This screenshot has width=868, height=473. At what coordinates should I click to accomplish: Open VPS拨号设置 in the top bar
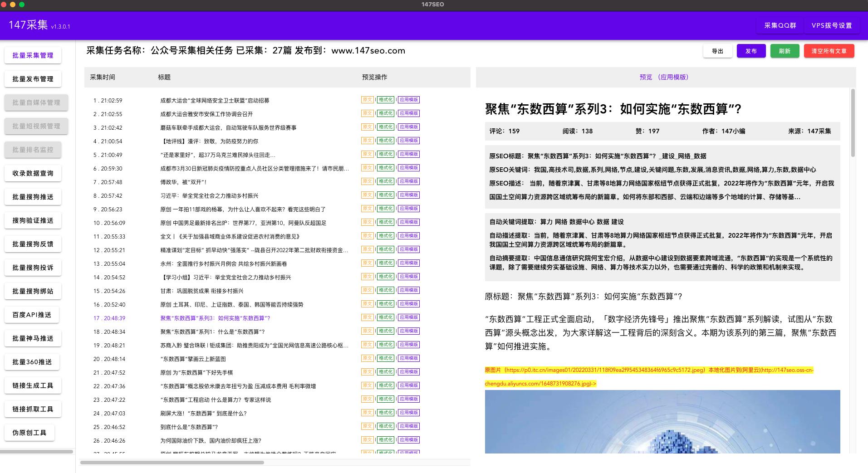(832, 26)
